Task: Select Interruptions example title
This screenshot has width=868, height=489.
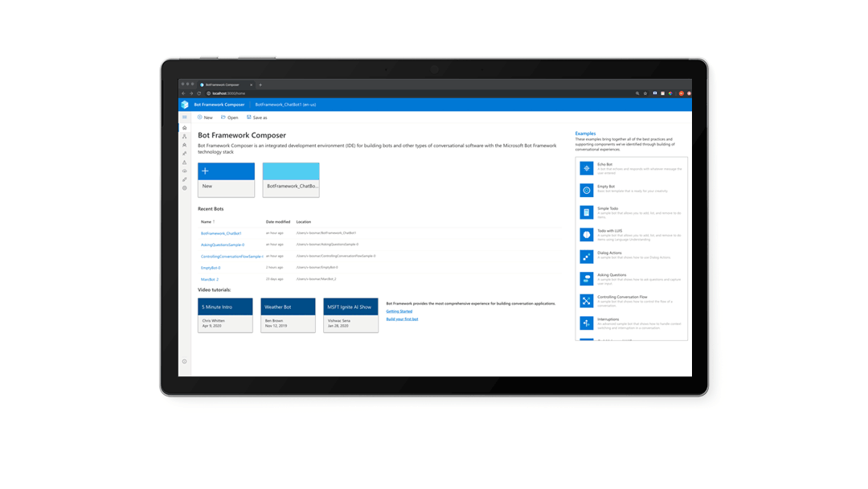Action: point(608,319)
